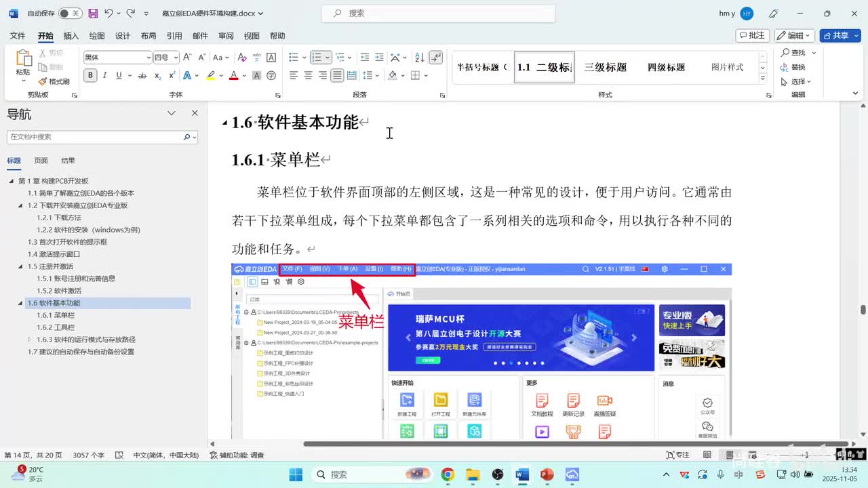Open File Explorer from the taskbar
The width and height of the screenshot is (868, 488).
[472, 474]
